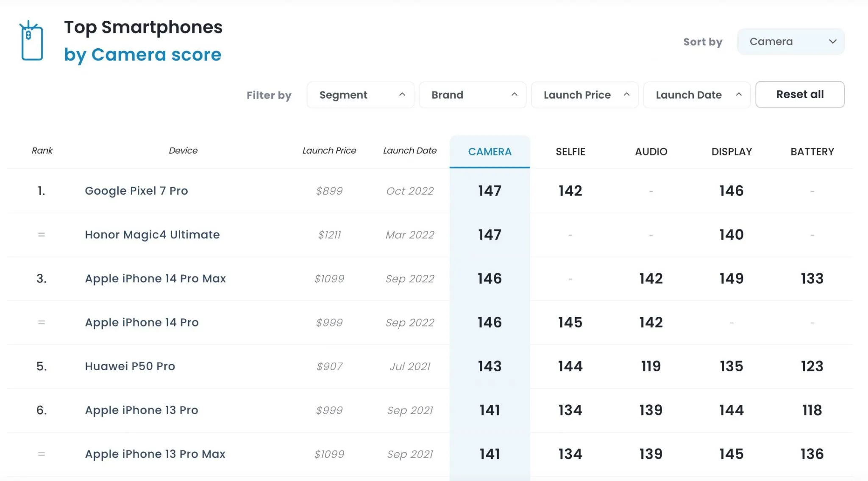This screenshot has height=481, width=868.
Task: Open Apple iPhone 14 Pro Max entry
Action: 155,279
